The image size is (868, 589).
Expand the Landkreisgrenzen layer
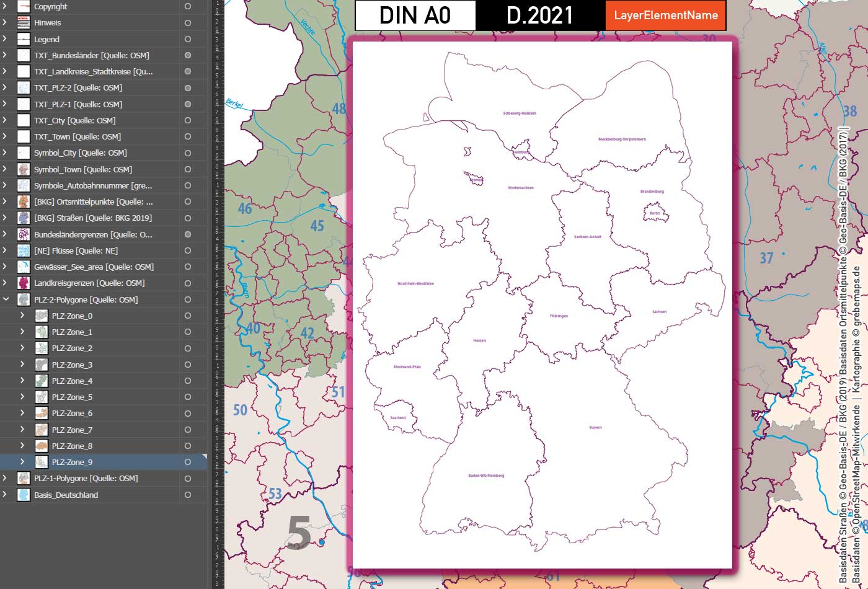tap(4, 282)
